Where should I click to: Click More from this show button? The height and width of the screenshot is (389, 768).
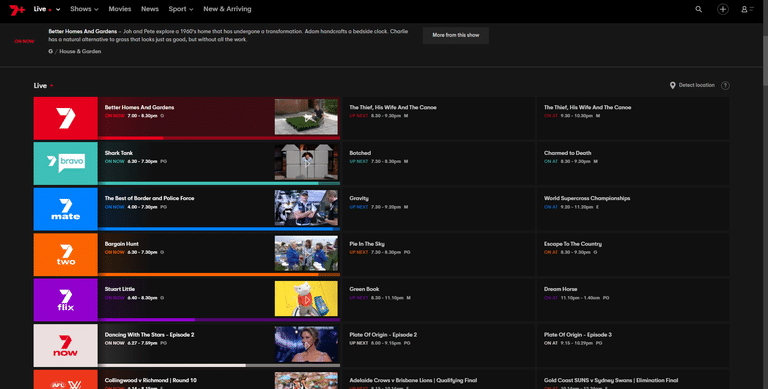(x=456, y=35)
